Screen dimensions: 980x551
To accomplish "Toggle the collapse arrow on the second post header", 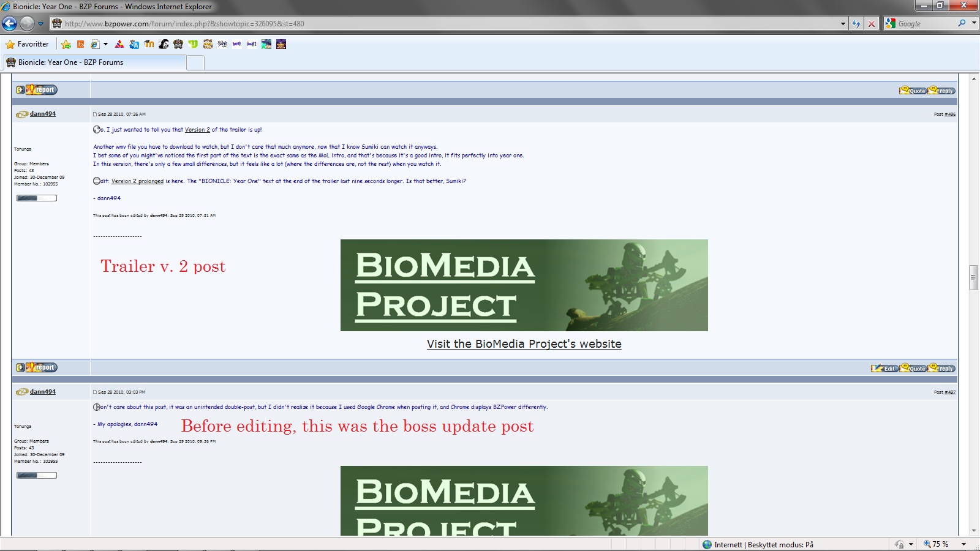I will click(19, 368).
